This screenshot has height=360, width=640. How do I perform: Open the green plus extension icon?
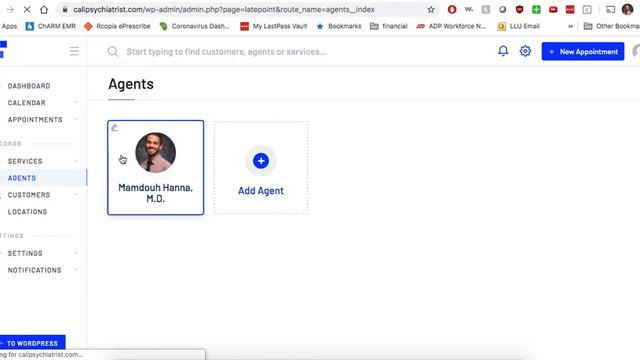(536, 9)
